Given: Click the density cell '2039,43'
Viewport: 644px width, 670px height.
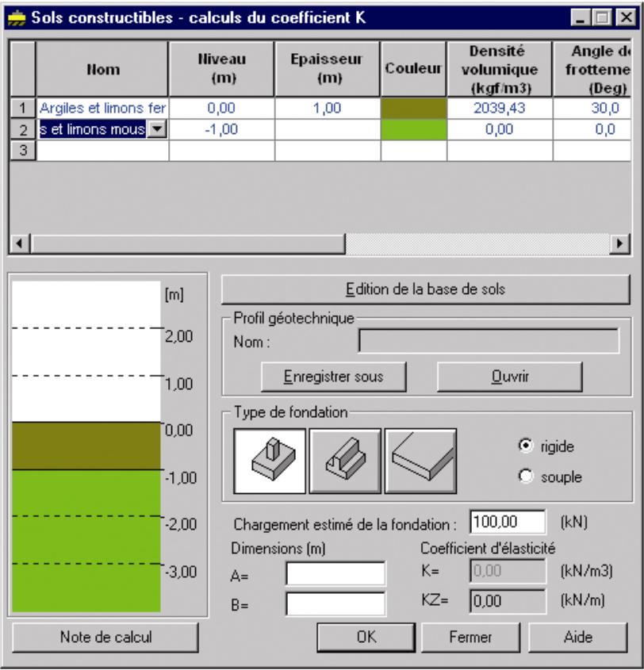Looking at the screenshot, I should click(x=500, y=108).
